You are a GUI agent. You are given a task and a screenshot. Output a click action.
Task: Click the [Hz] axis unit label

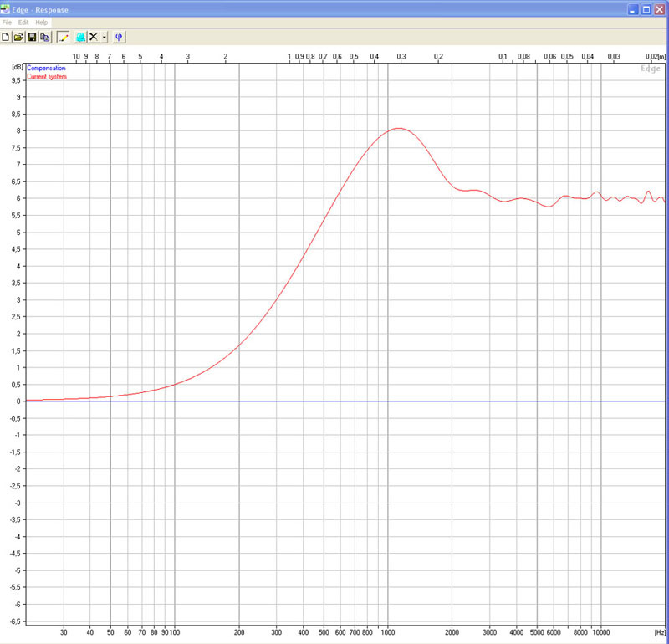click(660, 632)
